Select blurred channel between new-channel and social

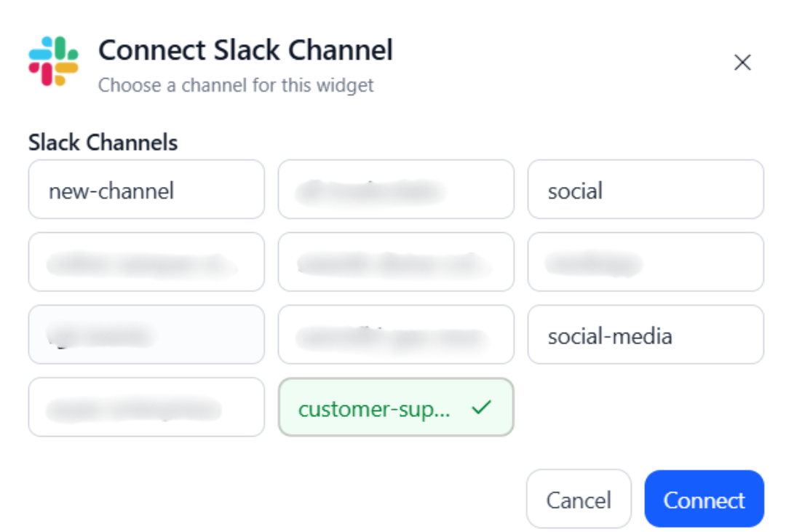point(396,190)
